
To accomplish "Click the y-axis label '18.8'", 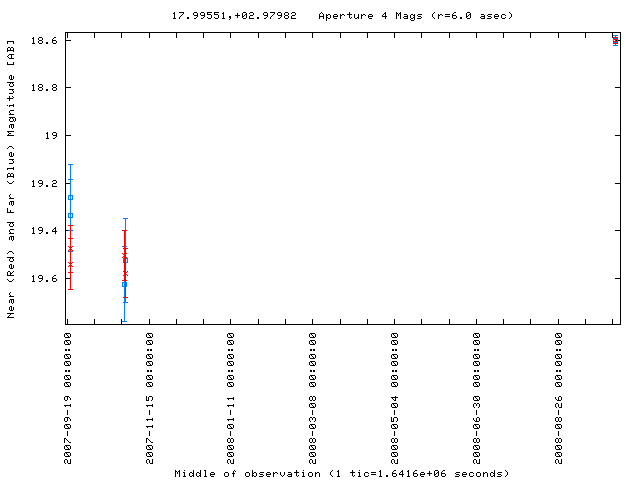I will coord(44,87).
